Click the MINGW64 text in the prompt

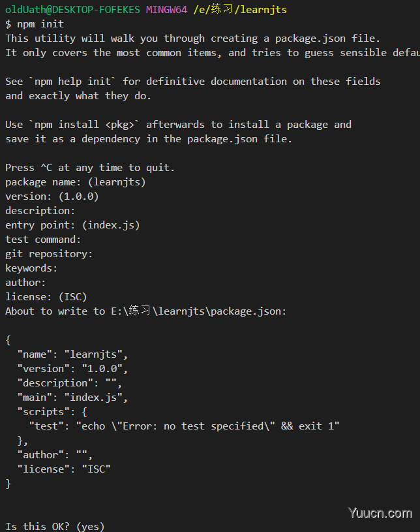click(x=166, y=10)
